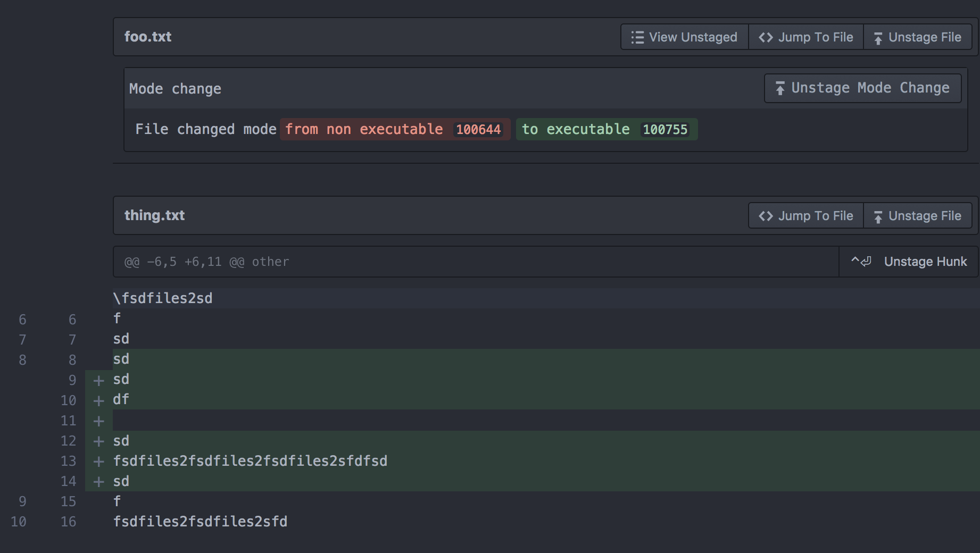980x553 pixels.
Task: Click the upload arrow icon on foo.txt Unstage File
Action: 878,37
